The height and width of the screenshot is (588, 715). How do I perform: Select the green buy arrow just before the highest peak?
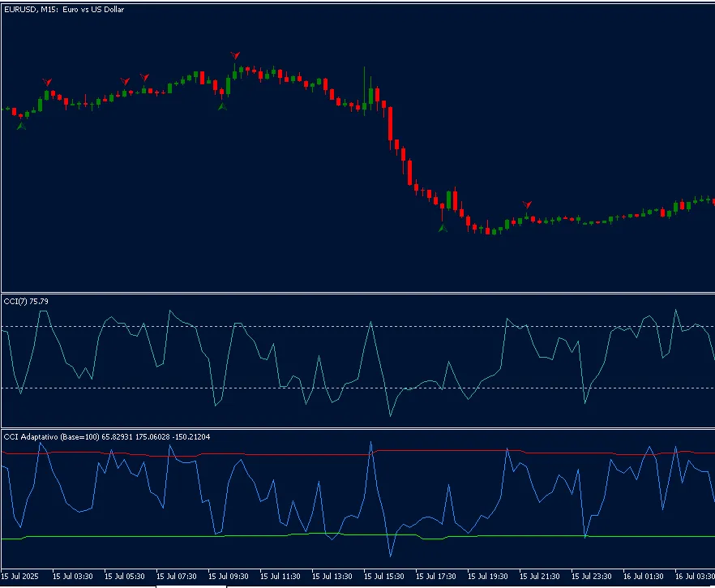point(222,105)
